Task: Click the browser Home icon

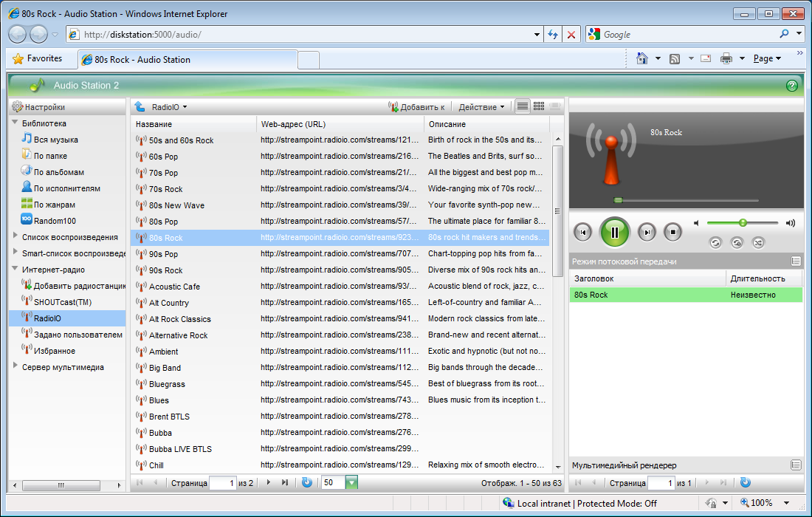Action: point(642,58)
